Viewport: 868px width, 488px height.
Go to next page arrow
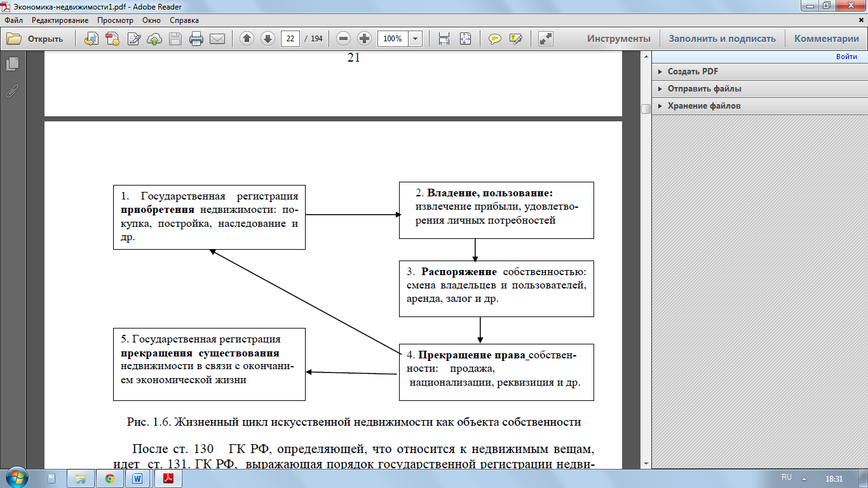coord(268,39)
